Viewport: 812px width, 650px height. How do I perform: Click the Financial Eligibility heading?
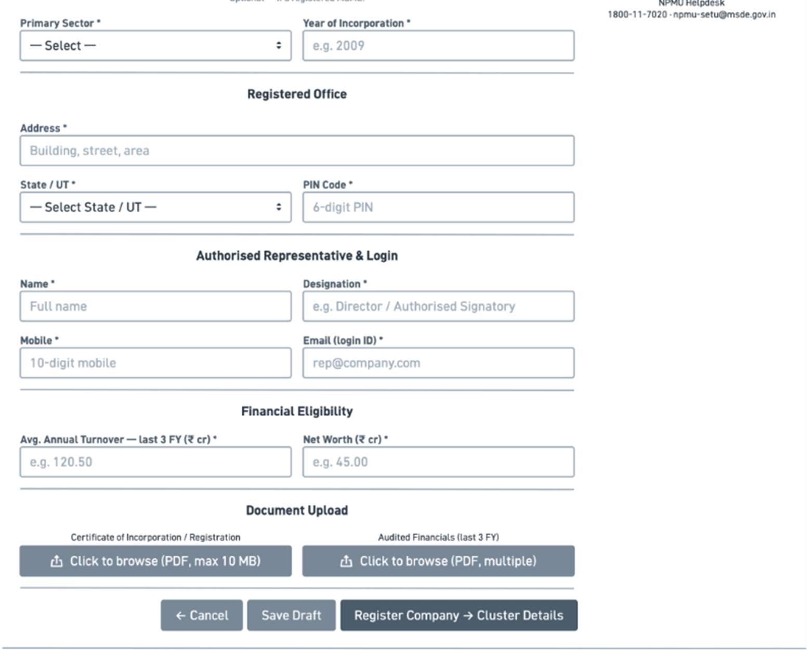(x=297, y=411)
